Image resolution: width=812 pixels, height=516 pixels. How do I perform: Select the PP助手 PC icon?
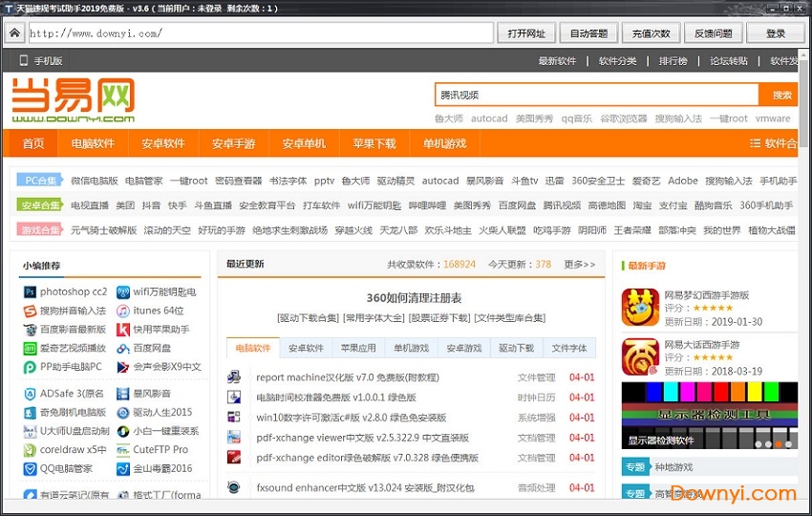click(30, 367)
